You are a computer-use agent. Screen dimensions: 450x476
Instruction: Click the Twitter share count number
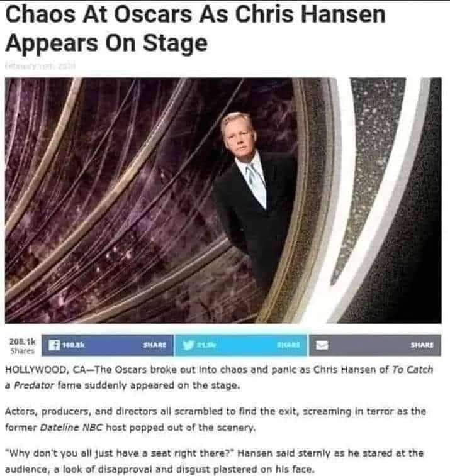click(x=206, y=345)
